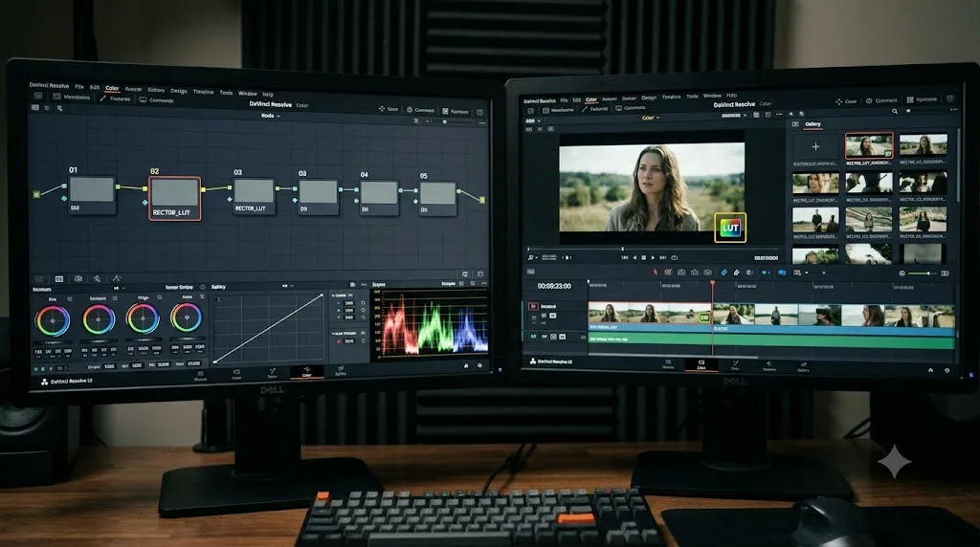Click the camera snapshot icon in timeline toolbar
The height and width of the screenshot is (547, 980).
click(695, 273)
